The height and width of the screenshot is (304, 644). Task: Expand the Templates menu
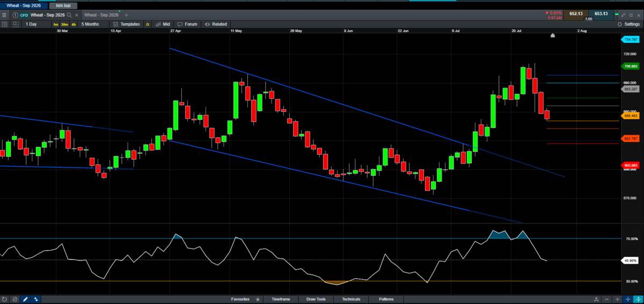pyautogui.click(x=126, y=24)
